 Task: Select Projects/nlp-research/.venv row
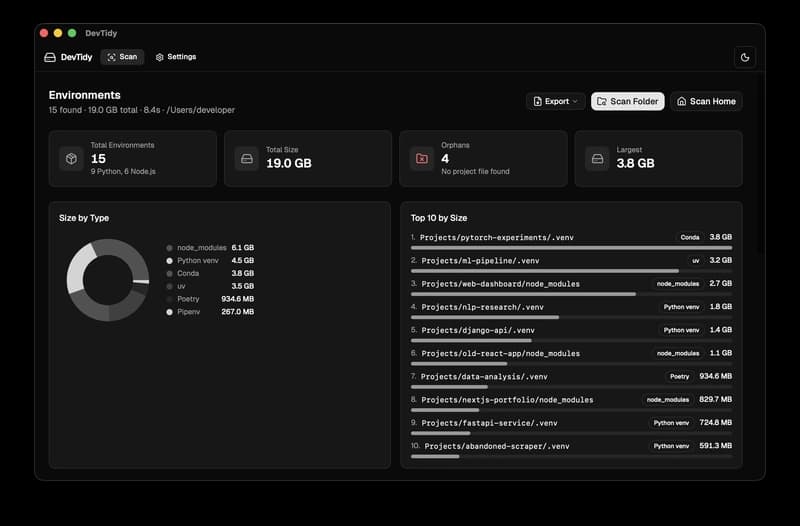[571, 311]
